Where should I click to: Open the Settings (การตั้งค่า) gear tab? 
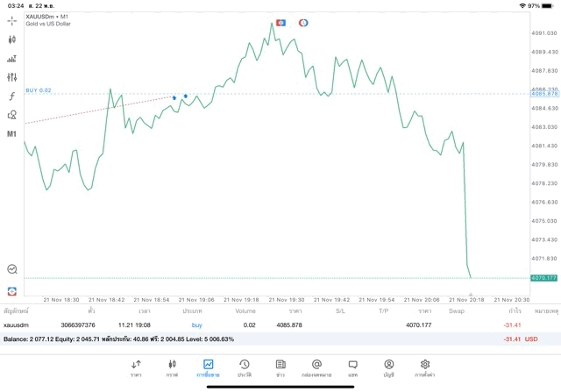[425, 367]
